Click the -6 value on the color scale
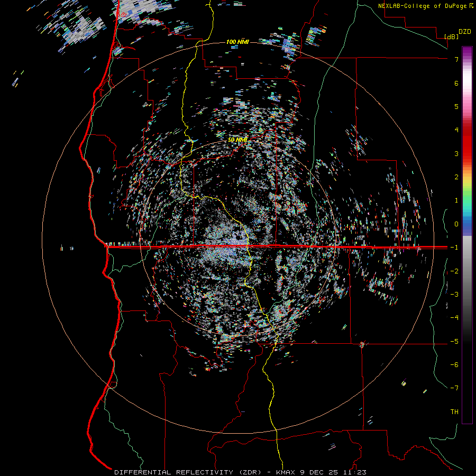 (x=454, y=365)
